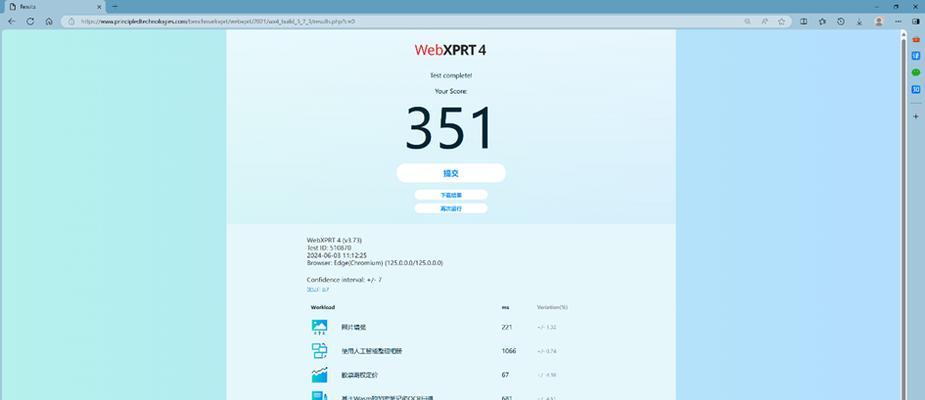Open the user profile avatar
Screen dimensions: 925x400
[878, 21]
